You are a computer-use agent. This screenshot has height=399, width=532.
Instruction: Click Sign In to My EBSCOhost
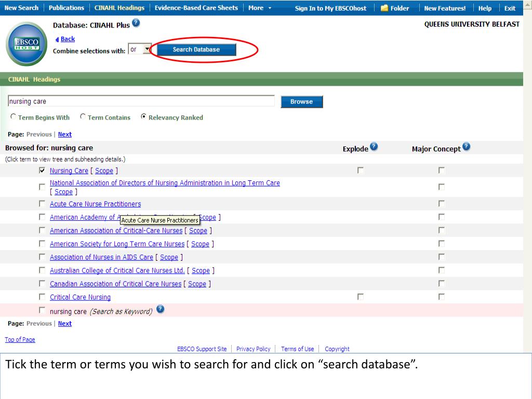click(330, 8)
